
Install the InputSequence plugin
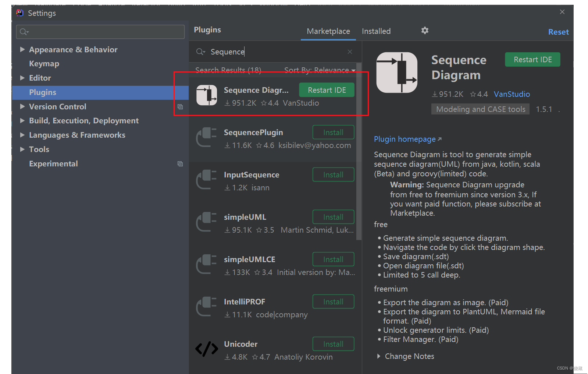333,175
